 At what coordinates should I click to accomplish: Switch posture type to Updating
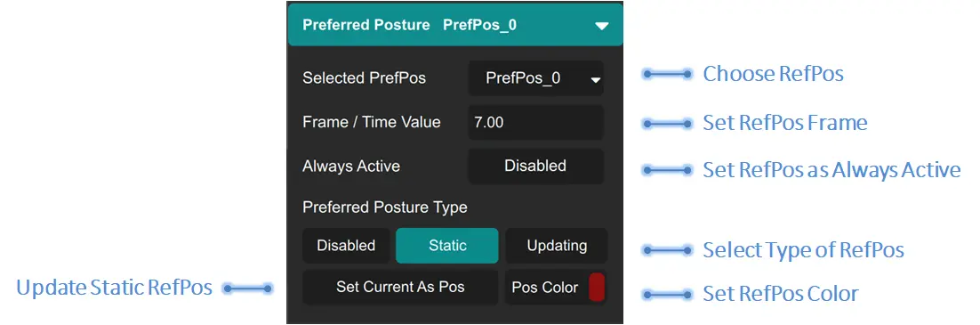(556, 246)
